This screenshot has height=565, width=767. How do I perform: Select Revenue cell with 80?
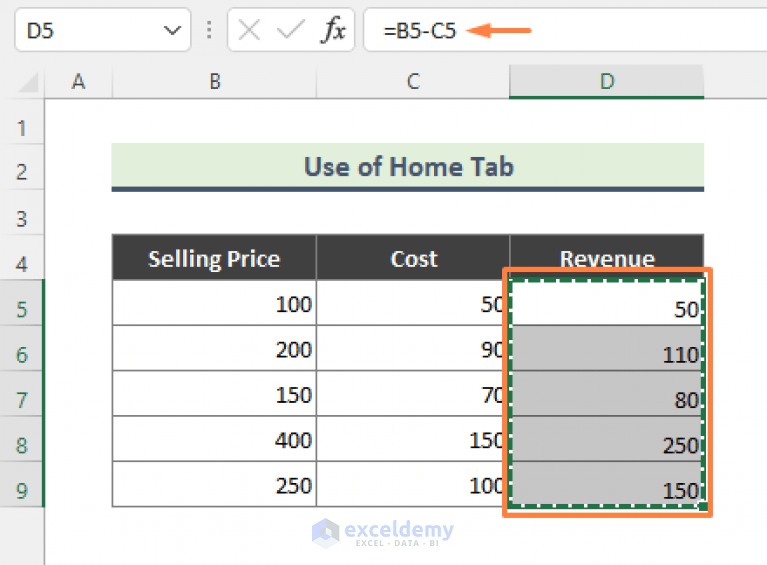(x=607, y=393)
